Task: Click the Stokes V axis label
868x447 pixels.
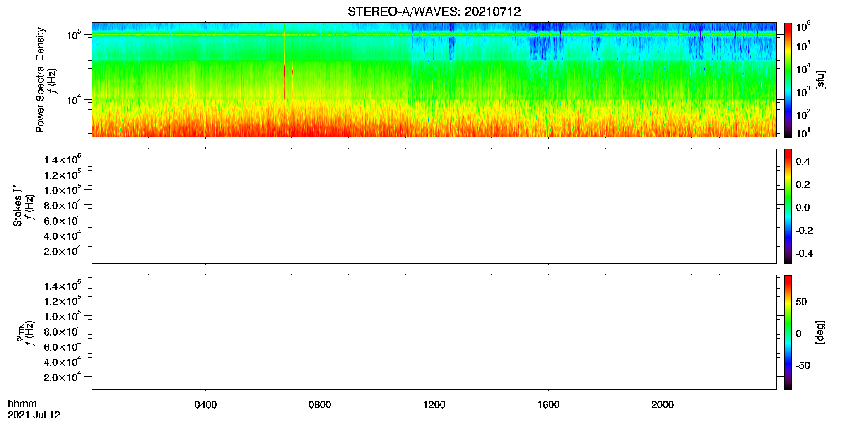Action: tap(17, 205)
